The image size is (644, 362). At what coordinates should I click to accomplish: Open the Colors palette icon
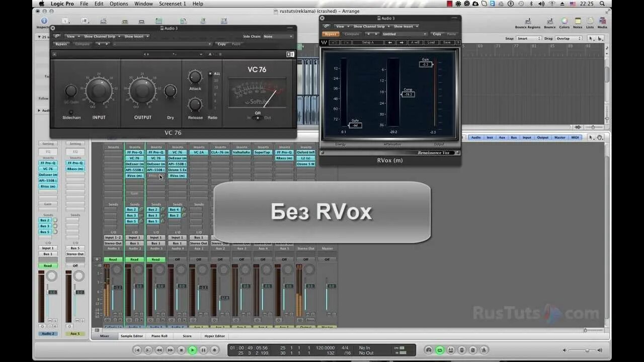tap(565, 22)
